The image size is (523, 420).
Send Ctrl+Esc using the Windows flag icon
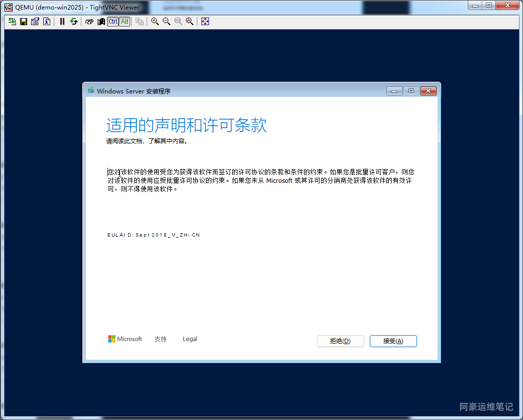point(101,22)
